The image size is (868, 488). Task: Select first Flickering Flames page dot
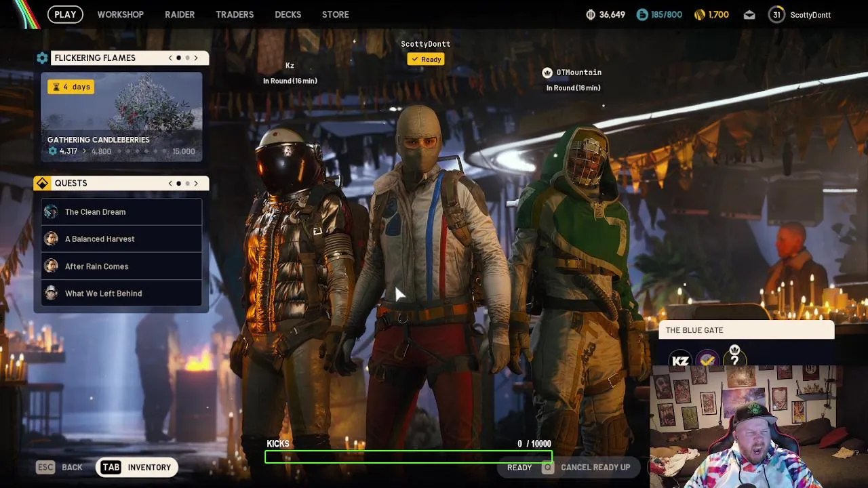pos(179,58)
